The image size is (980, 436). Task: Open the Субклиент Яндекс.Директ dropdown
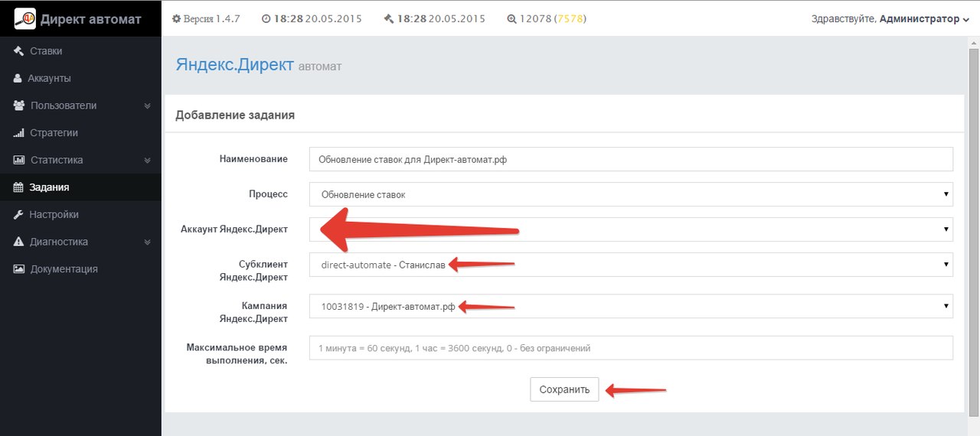point(631,265)
